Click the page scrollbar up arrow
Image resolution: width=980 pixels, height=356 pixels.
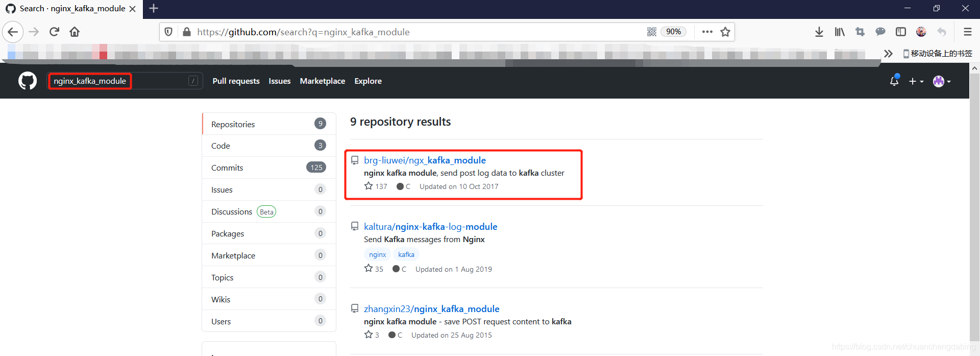(974, 68)
